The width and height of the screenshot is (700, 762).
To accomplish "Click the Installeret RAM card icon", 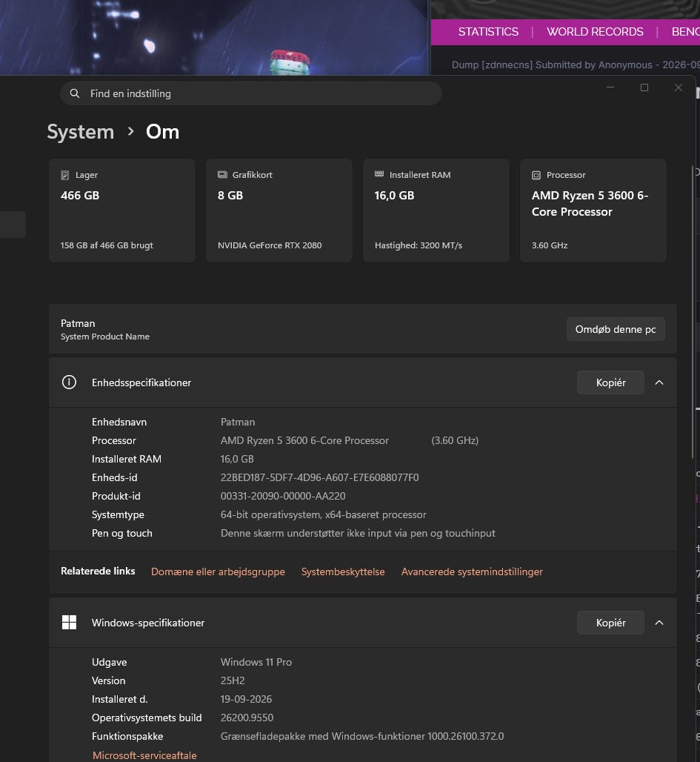I will click(379, 174).
